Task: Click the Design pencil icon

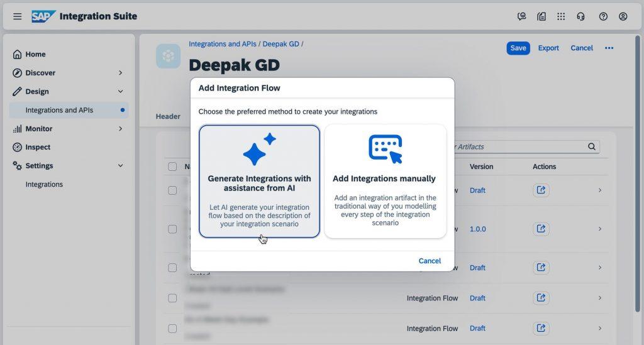Action: click(x=17, y=92)
